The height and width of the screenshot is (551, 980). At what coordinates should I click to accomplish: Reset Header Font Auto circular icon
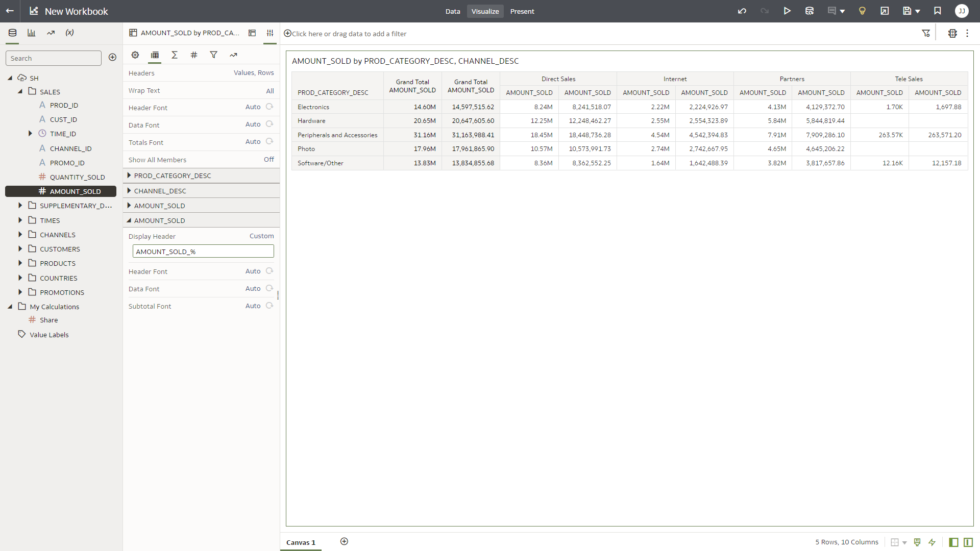(x=269, y=107)
